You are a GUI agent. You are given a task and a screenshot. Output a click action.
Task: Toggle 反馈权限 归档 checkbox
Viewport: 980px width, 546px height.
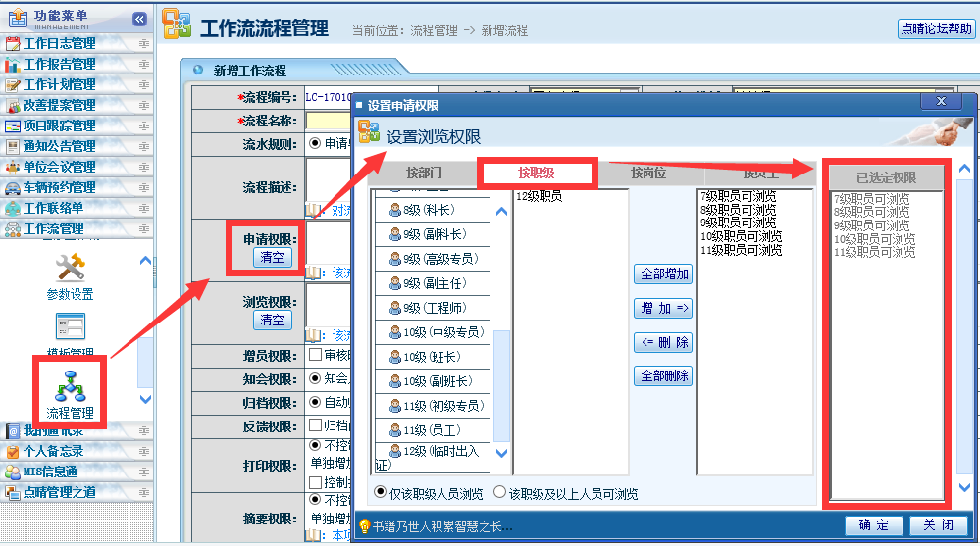pos(315,425)
